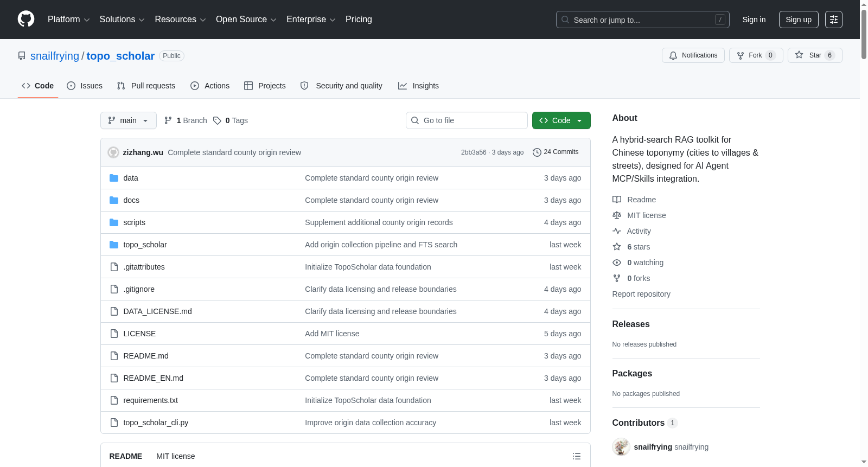Click the stars icon in About
Image resolution: width=868 pixels, height=467 pixels.
tap(617, 247)
